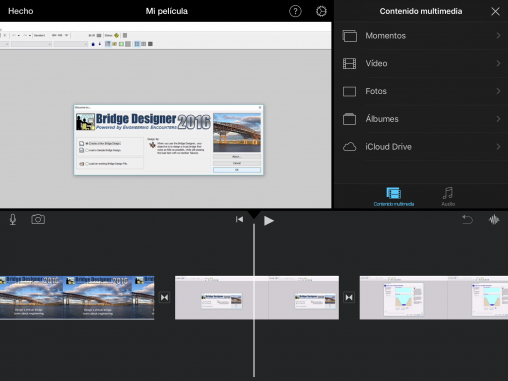The width and height of the screenshot is (508, 381).
Task: Edit the transition before the cross-section clip
Action: click(349, 297)
